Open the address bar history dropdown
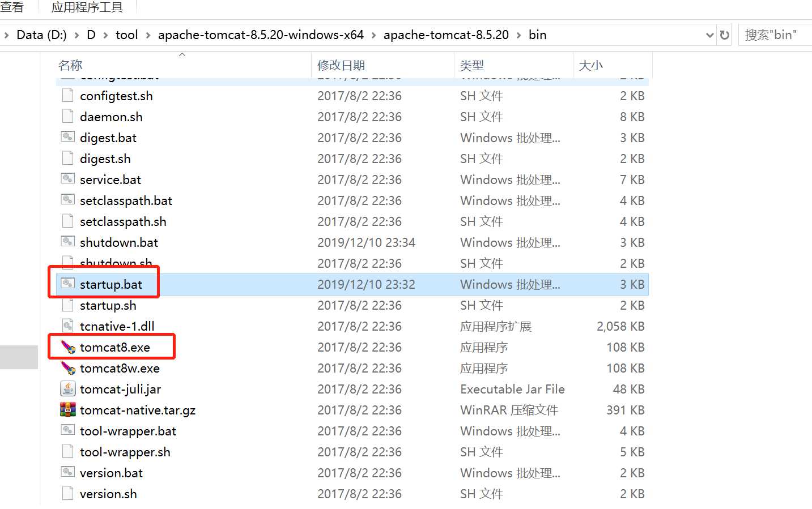 point(709,35)
